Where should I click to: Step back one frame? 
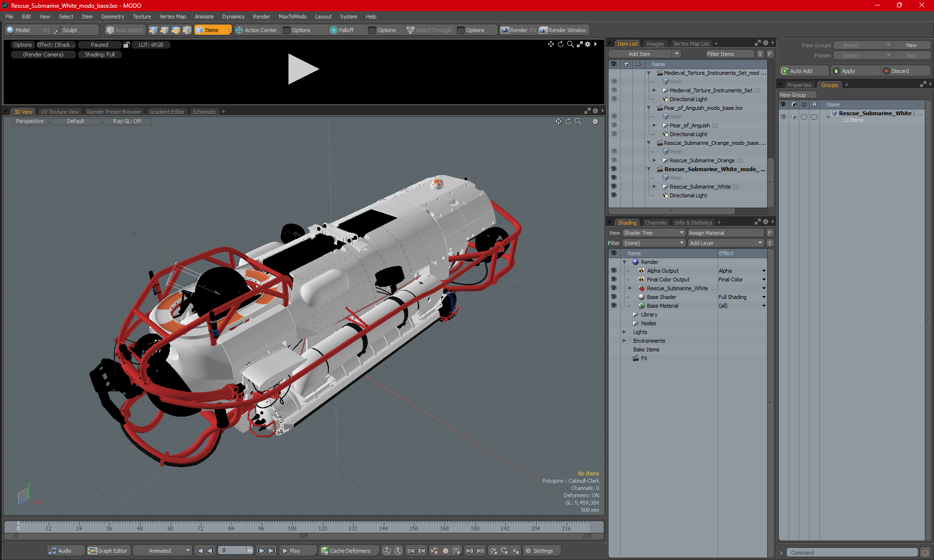[211, 551]
